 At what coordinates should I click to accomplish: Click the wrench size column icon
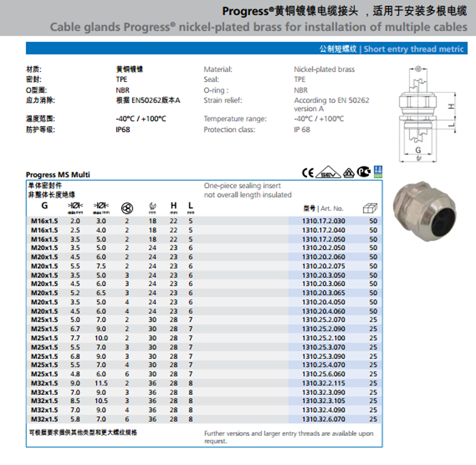tap(152, 208)
